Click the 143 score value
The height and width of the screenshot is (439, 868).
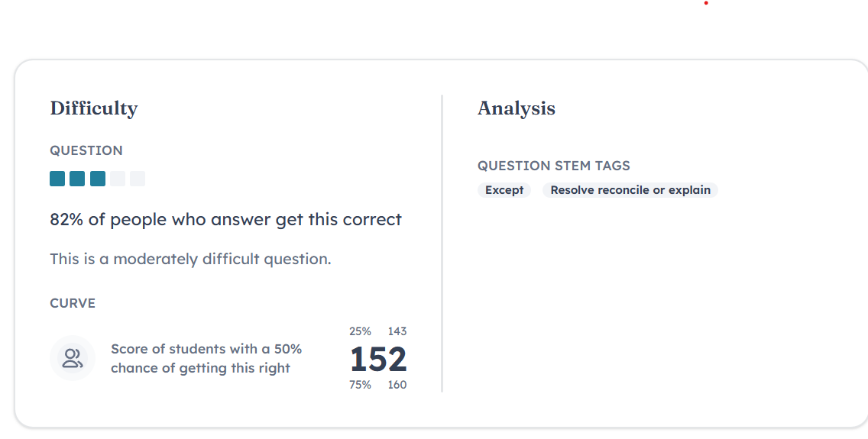[x=397, y=331]
